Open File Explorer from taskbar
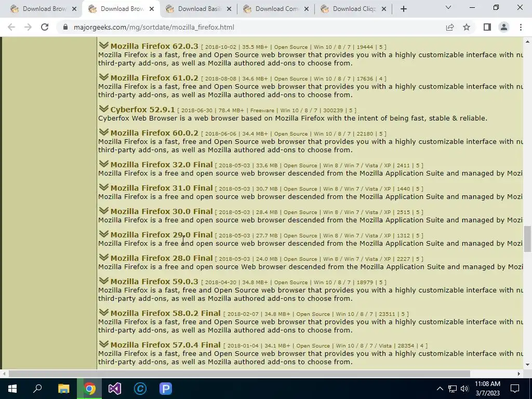Image resolution: width=532 pixels, height=399 pixels. [x=63, y=389]
